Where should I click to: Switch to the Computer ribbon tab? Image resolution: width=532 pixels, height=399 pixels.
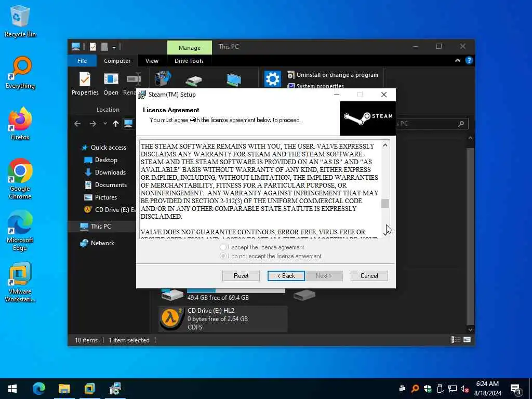coord(117,61)
